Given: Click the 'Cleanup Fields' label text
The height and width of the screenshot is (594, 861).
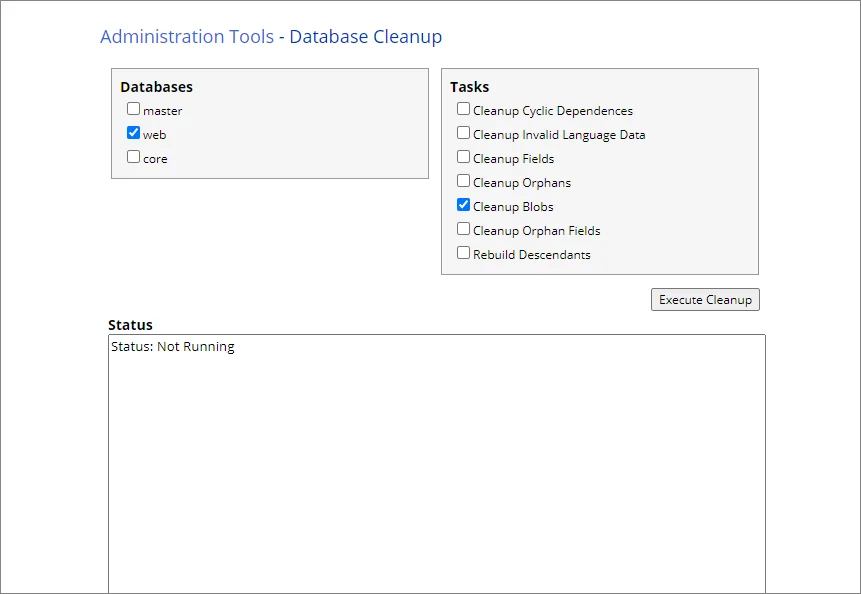Looking at the screenshot, I should coord(513,159).
